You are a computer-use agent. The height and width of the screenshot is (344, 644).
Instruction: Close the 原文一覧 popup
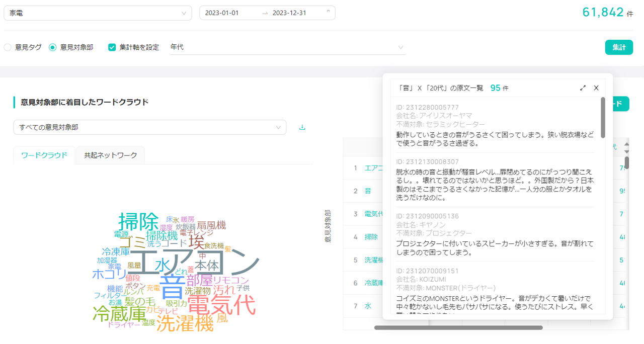pos(596,88)
